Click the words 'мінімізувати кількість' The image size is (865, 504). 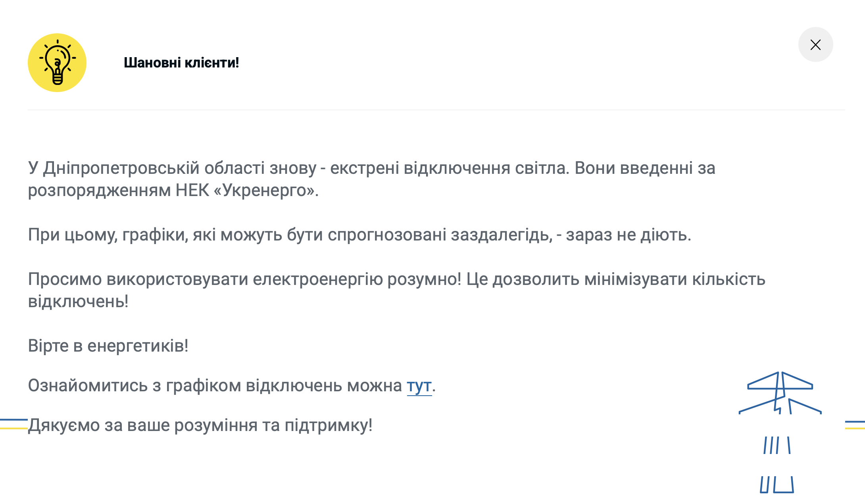675,279
